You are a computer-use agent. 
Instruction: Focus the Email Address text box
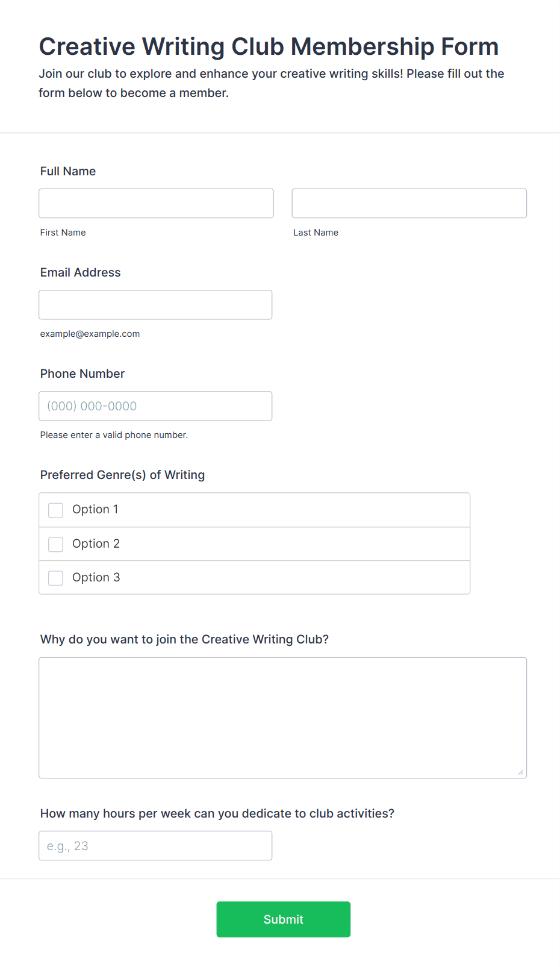155,305
